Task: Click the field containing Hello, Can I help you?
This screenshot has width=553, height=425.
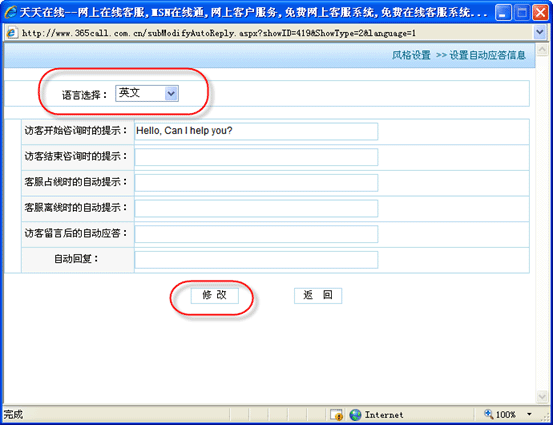Action: 256,131
